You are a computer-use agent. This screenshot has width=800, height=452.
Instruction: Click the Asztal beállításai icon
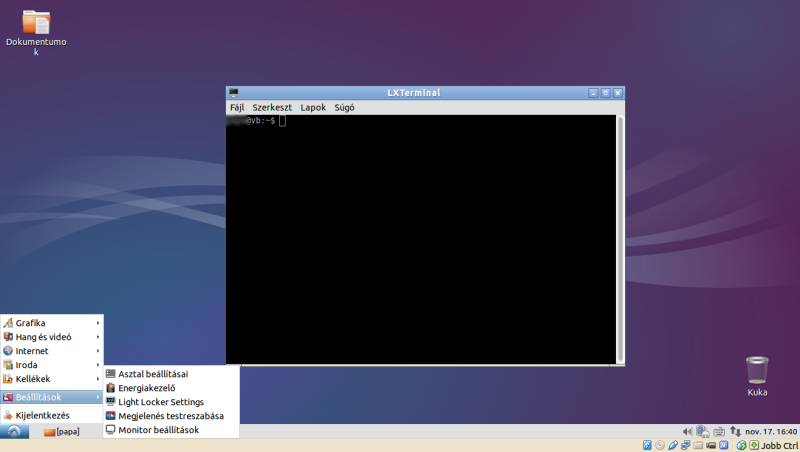(110, 374)
